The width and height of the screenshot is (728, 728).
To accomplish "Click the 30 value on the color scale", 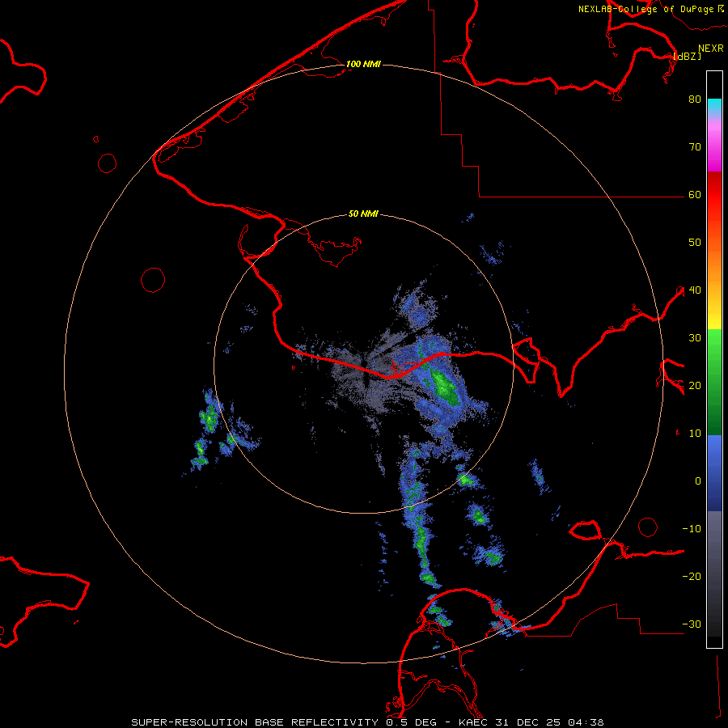I will point(695,338).
